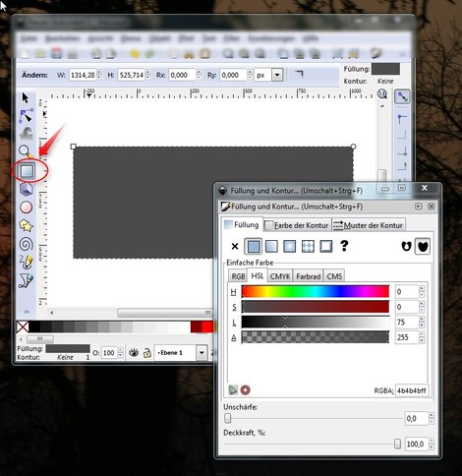Increase the H height stepper

[148, 72]
